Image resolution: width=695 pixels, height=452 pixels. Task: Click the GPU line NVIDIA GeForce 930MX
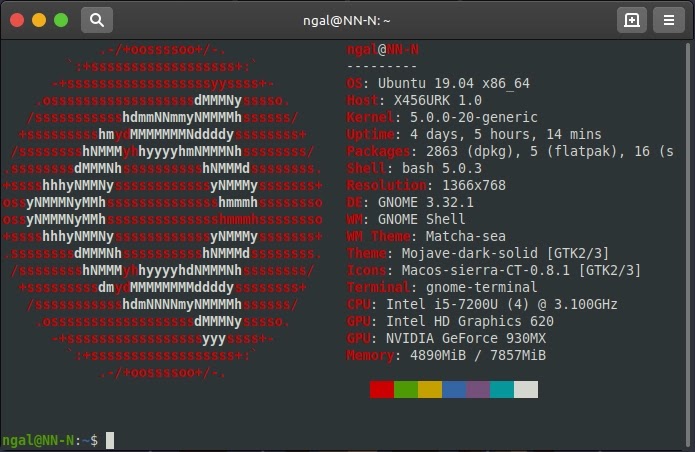click(x=446, y=339)
